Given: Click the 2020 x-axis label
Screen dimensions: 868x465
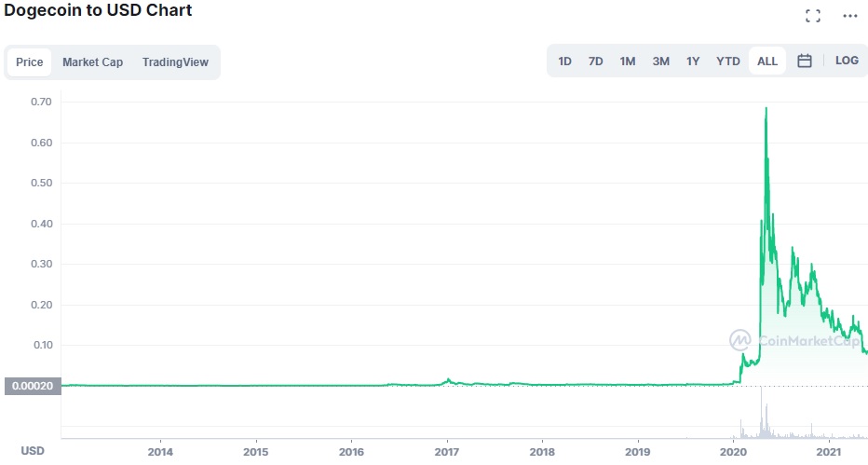Looking at the screenshot, I should tap(733, 452).
